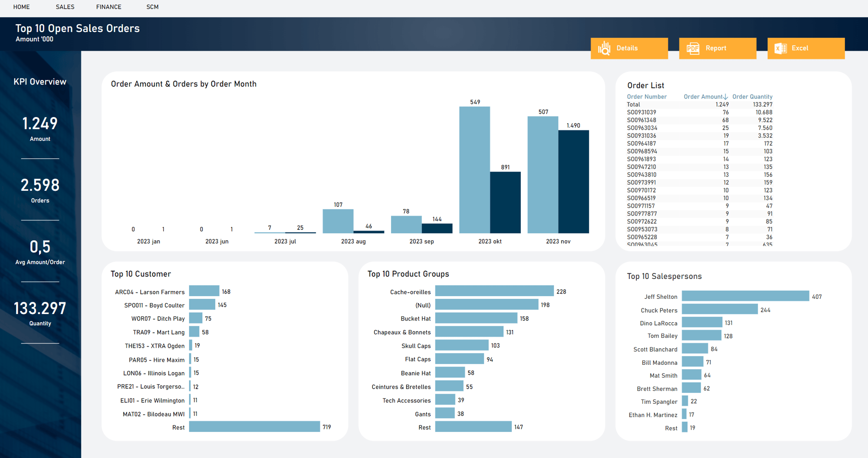Click the PDF icon on the Report button
868x458 pixels.
pos(693,48)
